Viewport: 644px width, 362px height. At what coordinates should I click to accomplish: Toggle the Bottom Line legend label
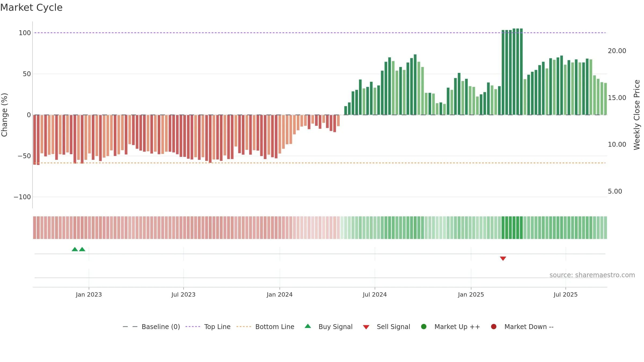point(275,327)
